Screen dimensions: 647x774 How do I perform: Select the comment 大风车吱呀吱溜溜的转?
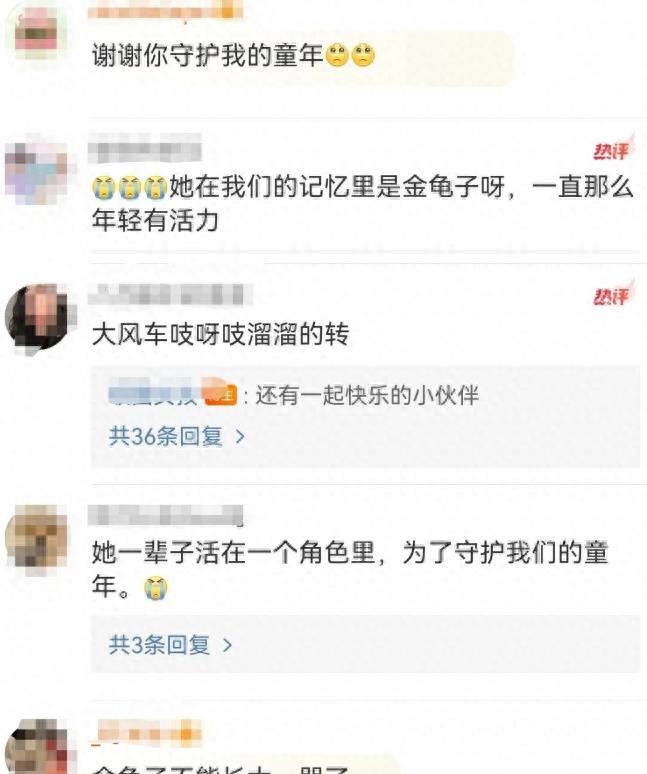pos(221,334)
